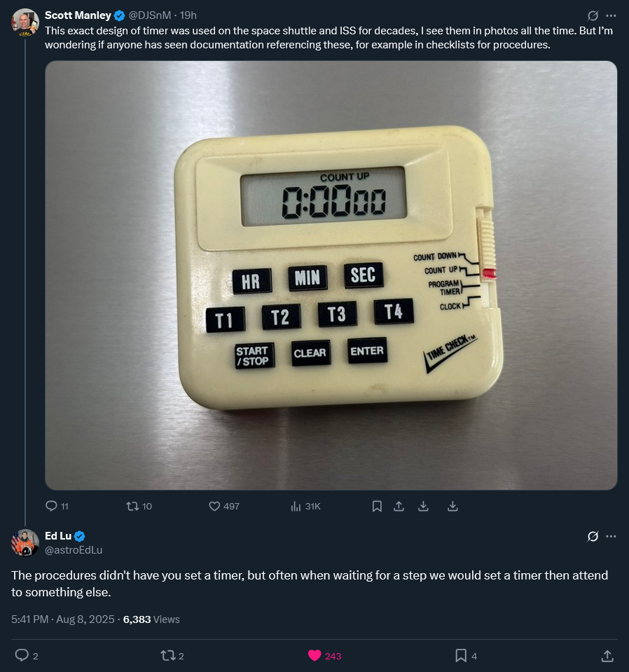Open retweet menu on Ed Lu's reply
Screen dimensions: 629x672
(168, 656)
